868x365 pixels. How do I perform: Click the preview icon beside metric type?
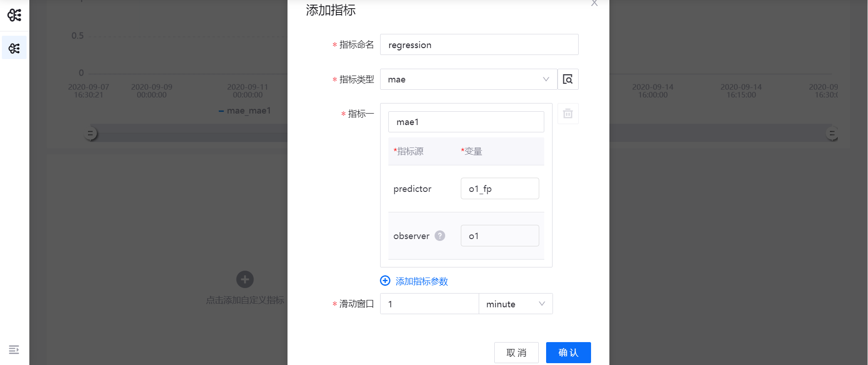(568, 79)
